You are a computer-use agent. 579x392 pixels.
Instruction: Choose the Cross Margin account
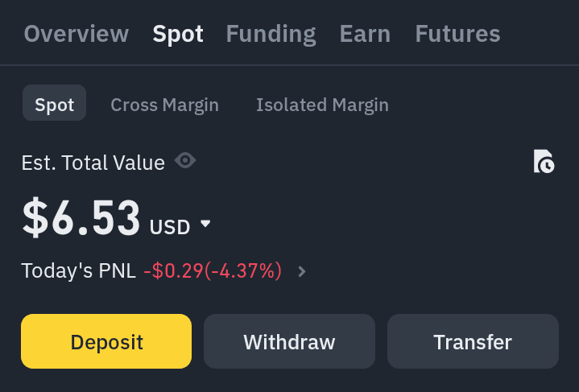165,105
